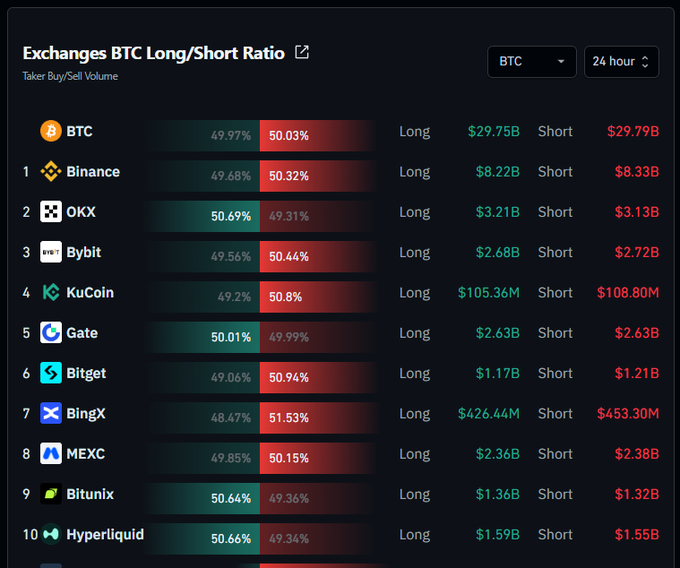Image resolution: width=680 pixels, height=568 pixels.
Task: Open the BTC coin selector dropdown
Action: click(x=532, y=62)
